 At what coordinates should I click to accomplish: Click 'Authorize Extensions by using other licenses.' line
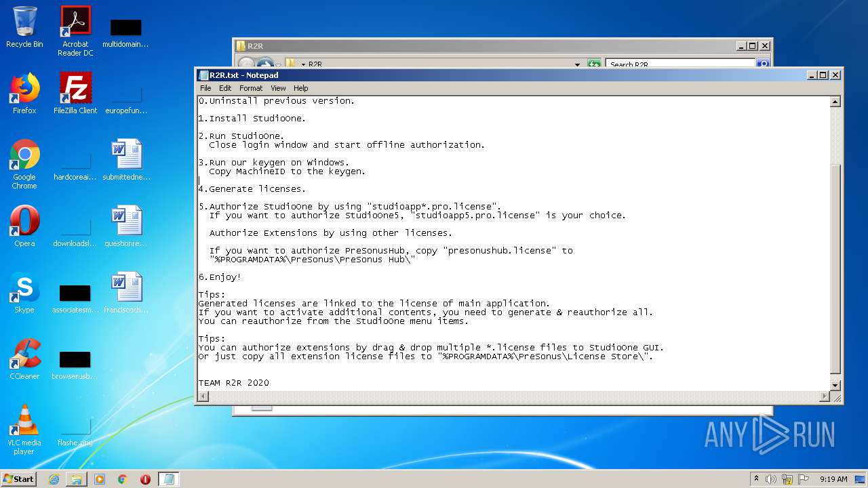(331, 233)
